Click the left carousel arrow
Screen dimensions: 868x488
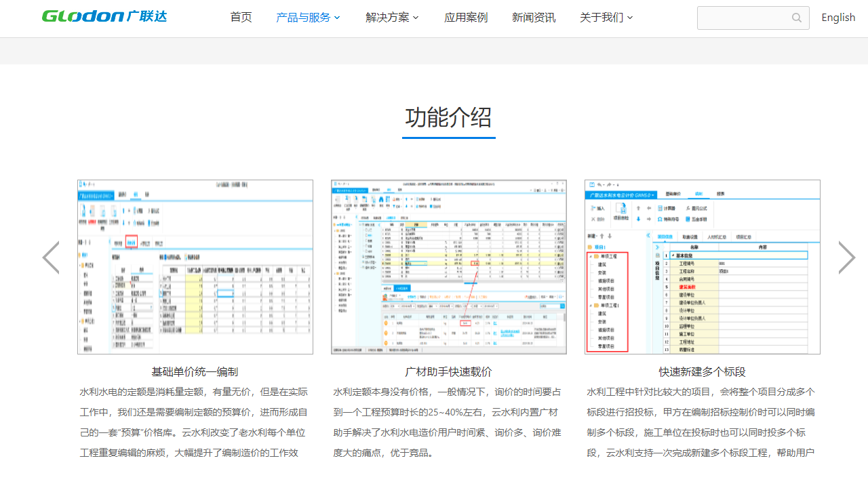tap(51, 258)
